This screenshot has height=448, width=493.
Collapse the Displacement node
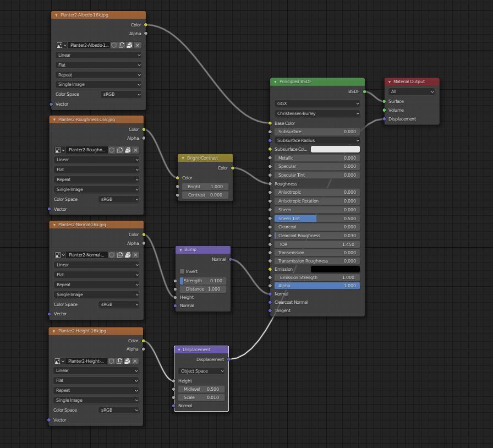point(179,350)
